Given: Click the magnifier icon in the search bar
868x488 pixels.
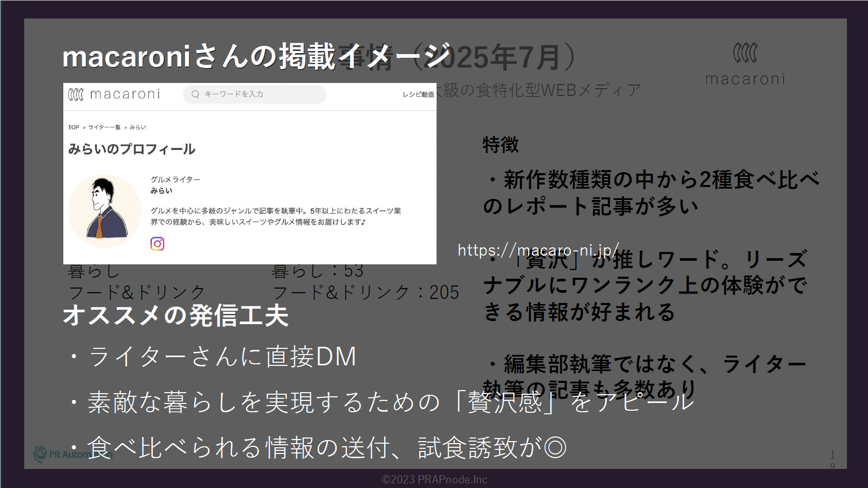Looking at the screenshot, I should [195, 94].
